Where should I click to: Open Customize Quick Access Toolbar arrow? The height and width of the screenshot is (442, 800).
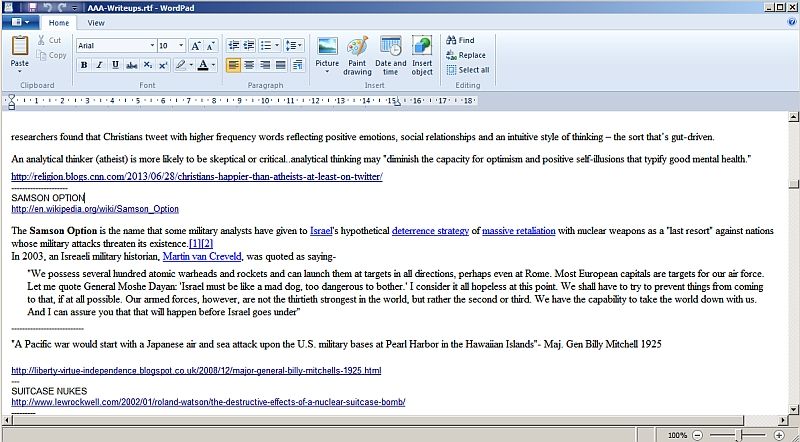[x=75, y=8]
